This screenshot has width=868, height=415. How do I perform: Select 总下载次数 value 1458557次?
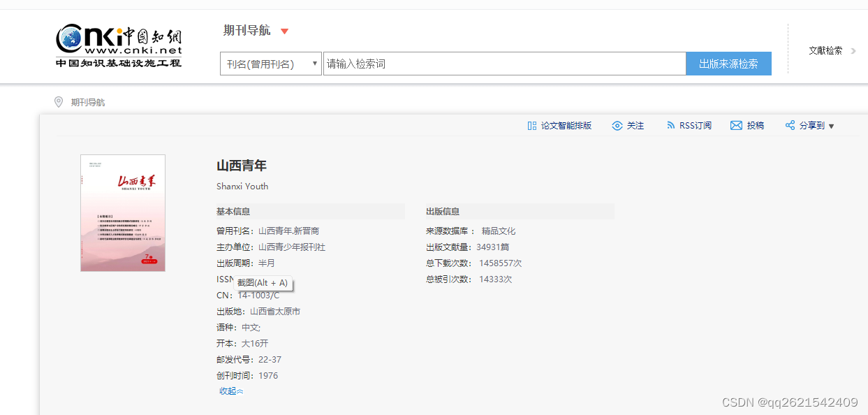[501, 263]
